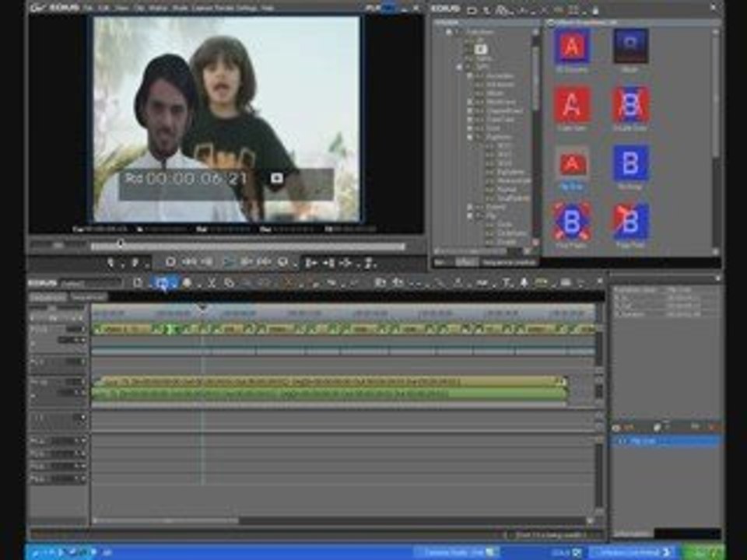Select the B with diagonal slash transition

tap(630, 222)
